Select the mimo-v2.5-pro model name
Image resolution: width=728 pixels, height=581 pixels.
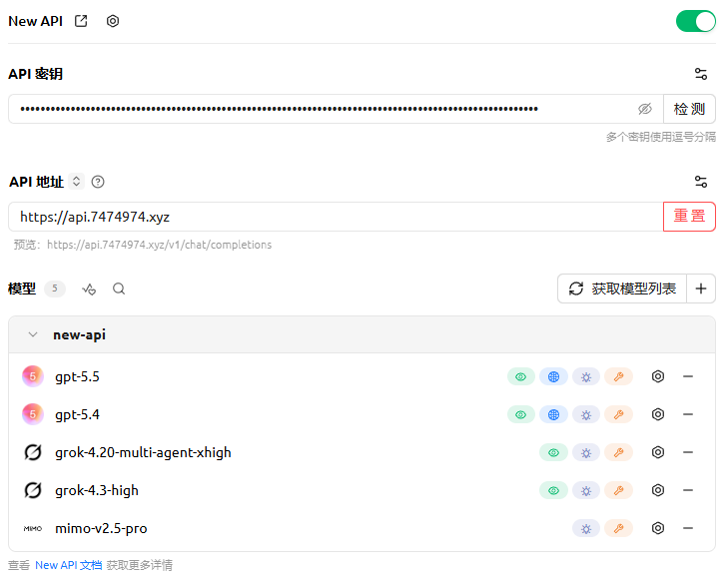point(101,528)
